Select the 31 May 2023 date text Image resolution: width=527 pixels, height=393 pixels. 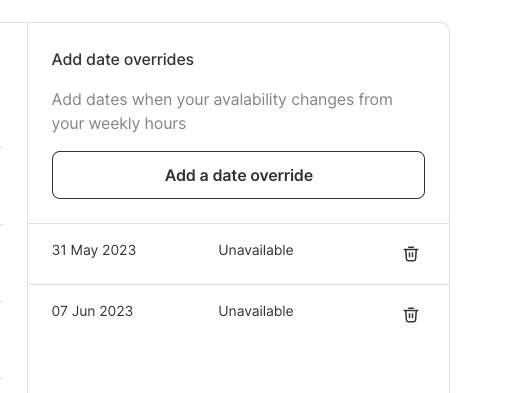click(x=94, y=250)
